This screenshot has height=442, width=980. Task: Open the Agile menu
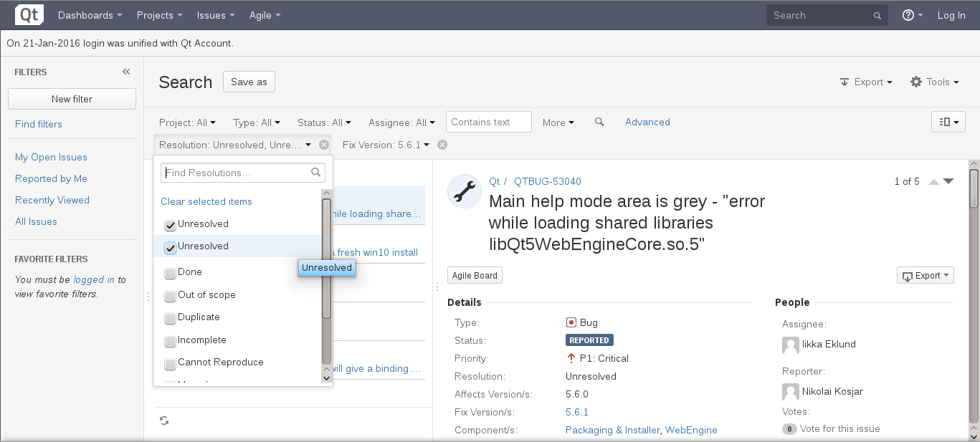pos(265,15)
